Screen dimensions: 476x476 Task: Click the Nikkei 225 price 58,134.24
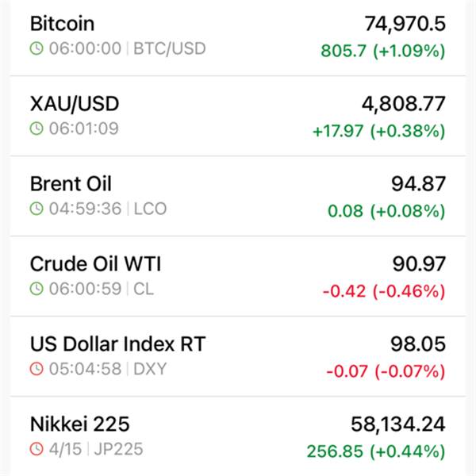tap(398, 424)
